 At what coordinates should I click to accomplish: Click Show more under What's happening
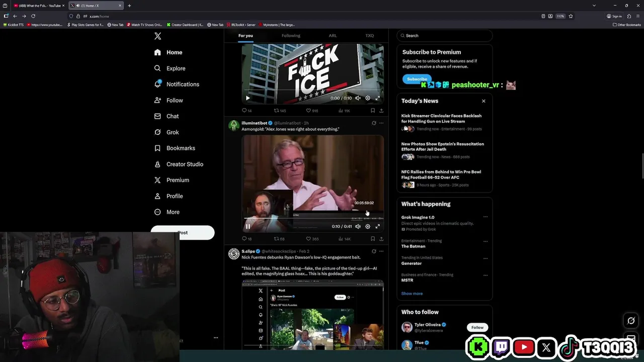click(412, 294)
